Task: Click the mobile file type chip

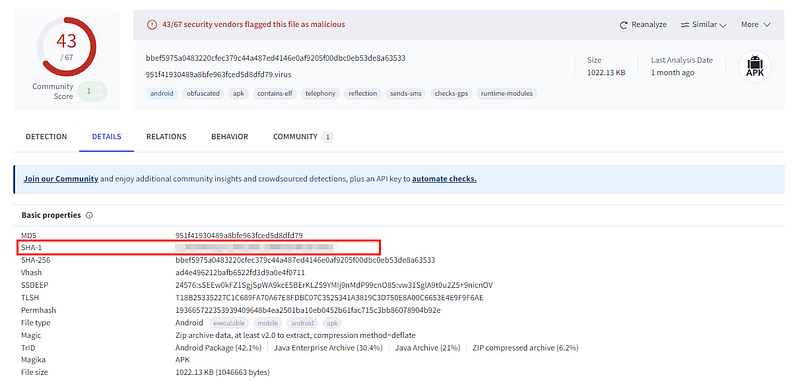Action: [267, 323]
